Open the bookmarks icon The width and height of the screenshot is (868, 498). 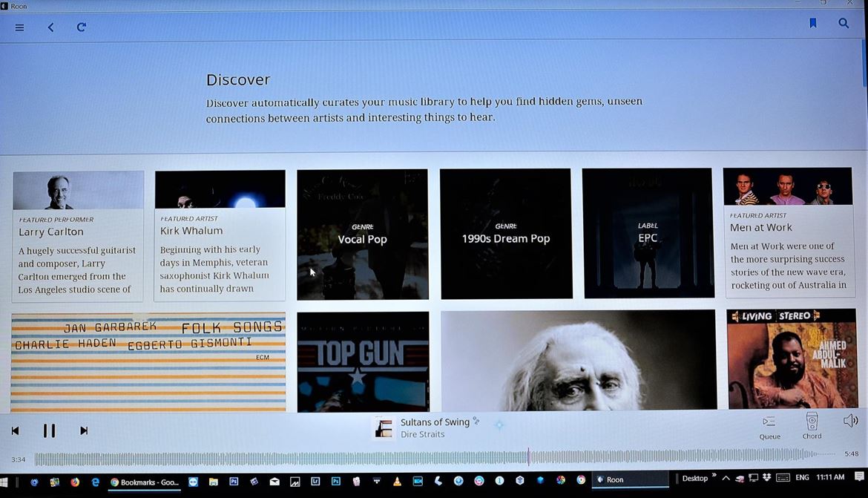(812, 23)
